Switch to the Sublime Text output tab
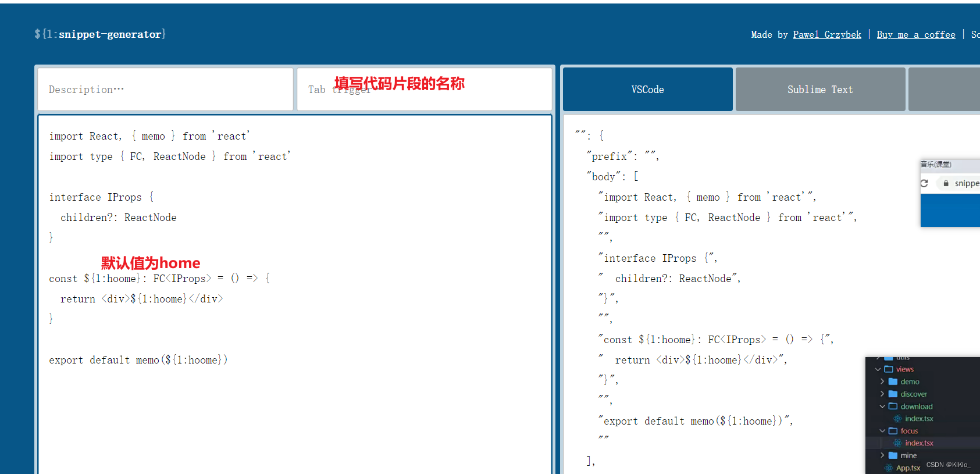 820,90
